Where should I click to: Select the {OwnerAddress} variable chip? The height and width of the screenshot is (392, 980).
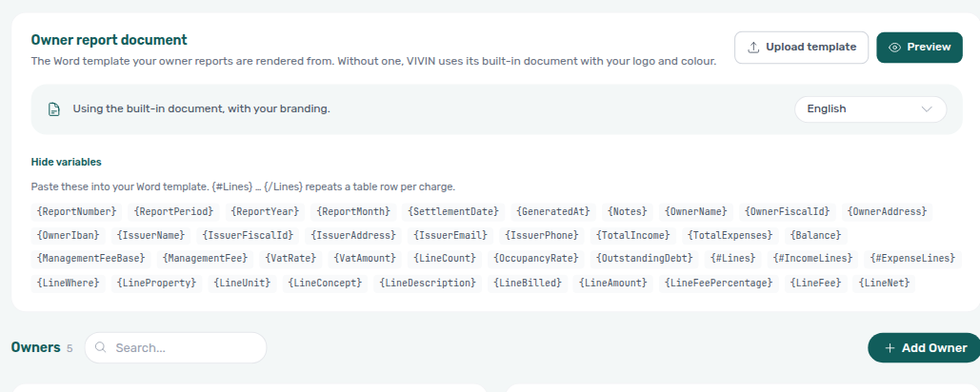click(x=887, y=211)
